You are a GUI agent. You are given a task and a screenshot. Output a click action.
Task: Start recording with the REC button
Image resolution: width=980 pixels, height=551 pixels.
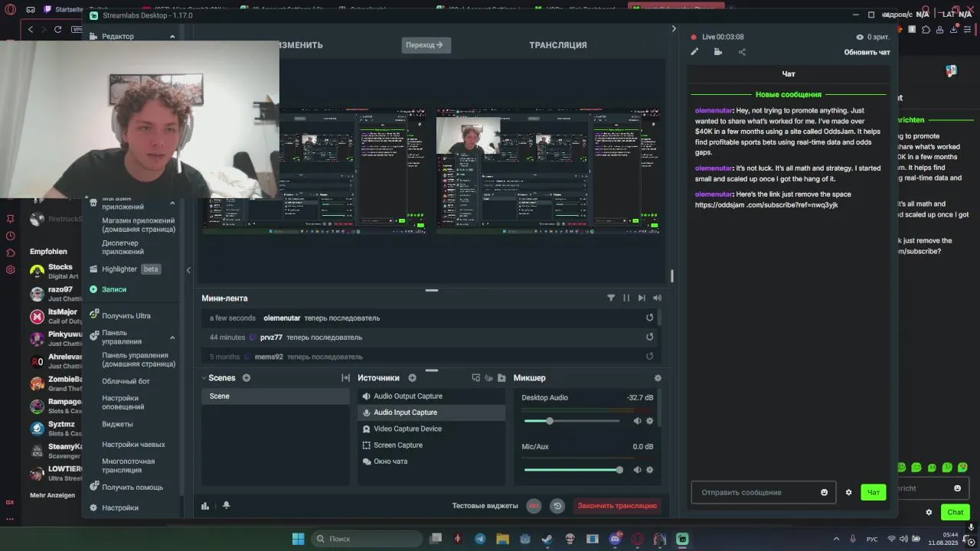point(534,506)
